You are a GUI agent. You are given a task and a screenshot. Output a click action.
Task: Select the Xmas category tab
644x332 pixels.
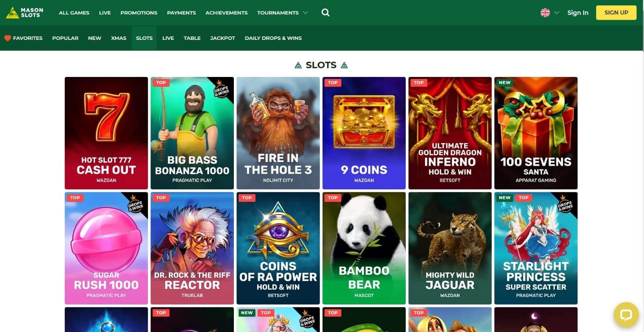(119, 38)
